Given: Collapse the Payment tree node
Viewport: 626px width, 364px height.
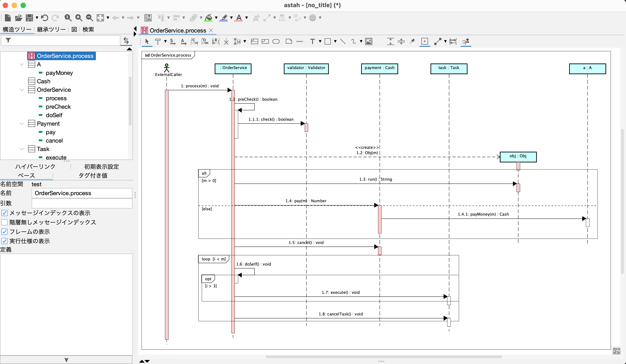Looking at the screenshot, I should [x=22, y=123].
